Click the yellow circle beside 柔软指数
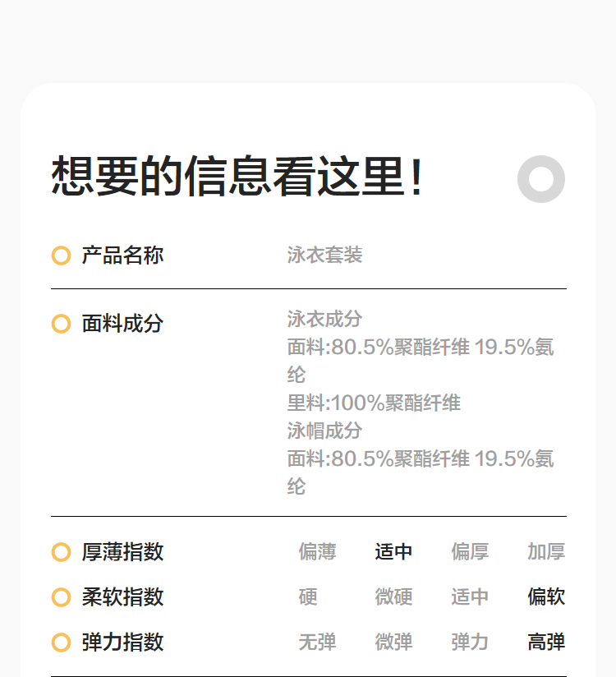616x677 pixels. (61, 597)
